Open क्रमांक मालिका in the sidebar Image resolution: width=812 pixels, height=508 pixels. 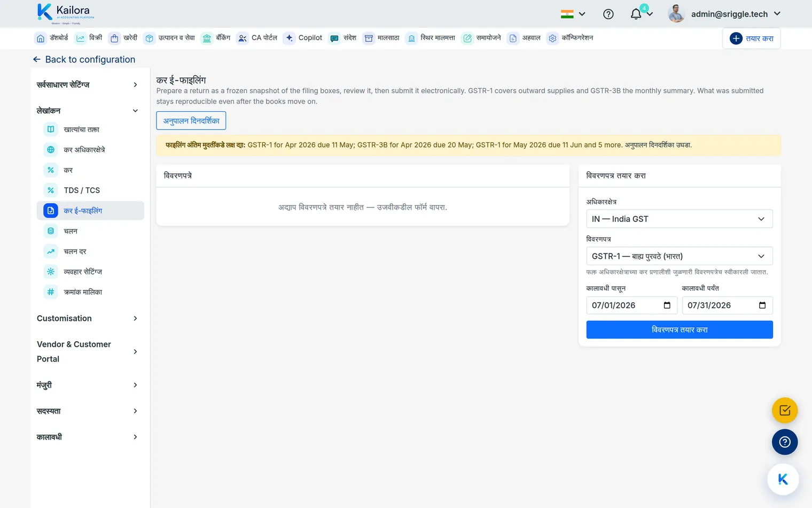tap(90, 292)
